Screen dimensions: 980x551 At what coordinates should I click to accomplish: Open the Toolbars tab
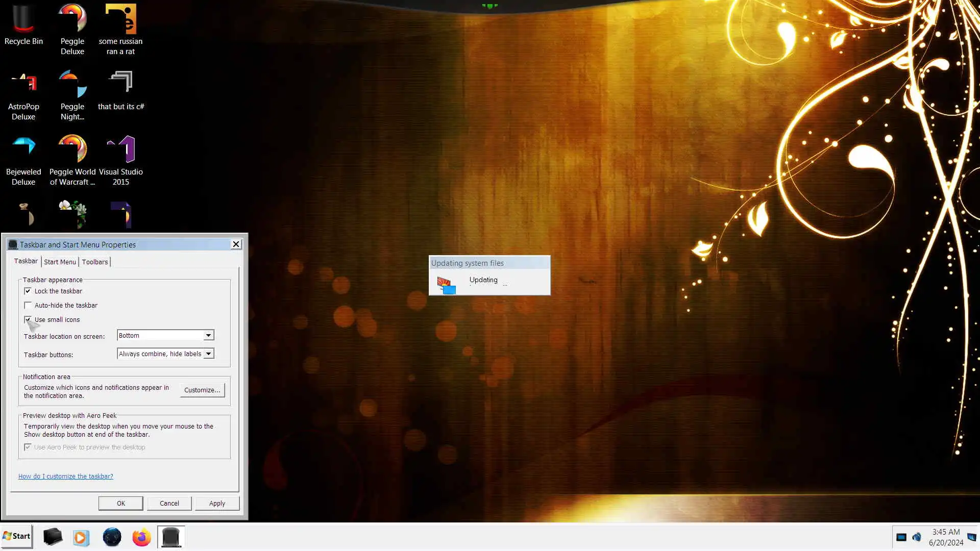[95, 262]
